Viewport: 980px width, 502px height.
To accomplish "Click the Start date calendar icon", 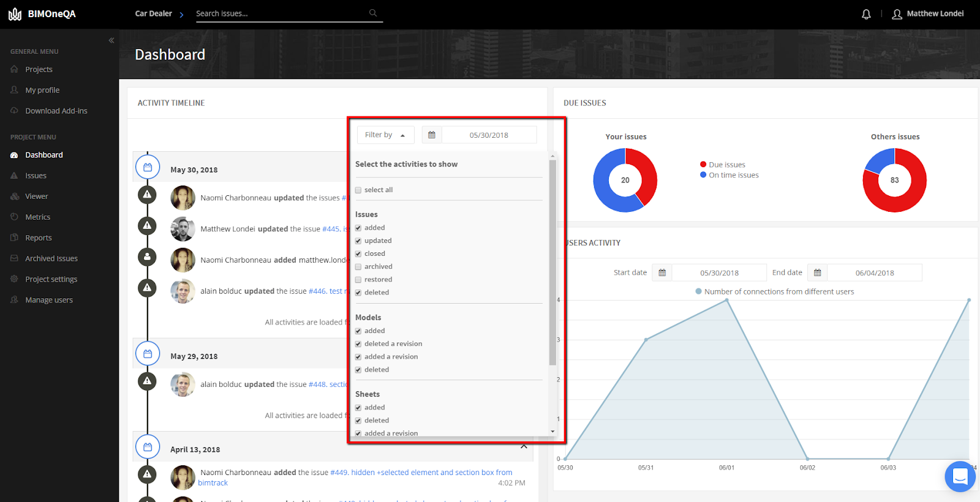I will coord(662,272).
